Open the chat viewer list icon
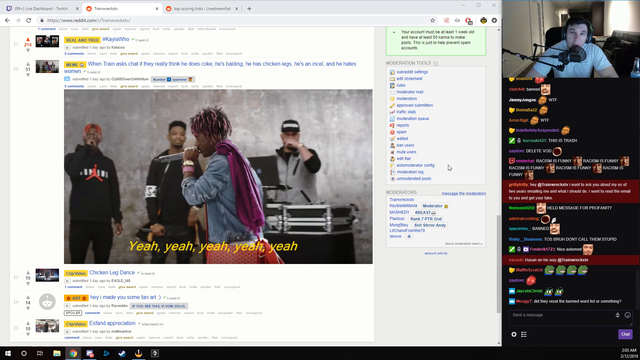 pos(524,334)
